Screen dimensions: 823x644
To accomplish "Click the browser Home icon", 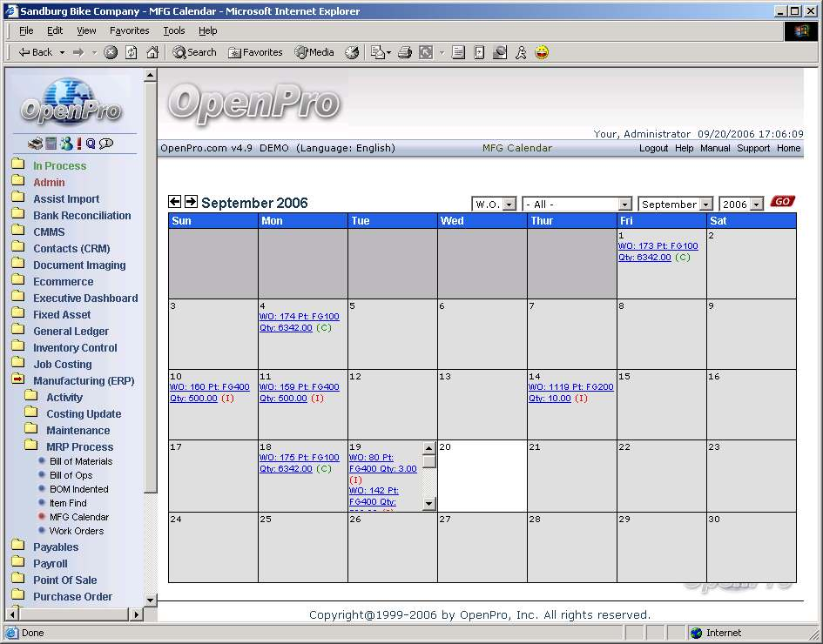I will coord(152,52).
